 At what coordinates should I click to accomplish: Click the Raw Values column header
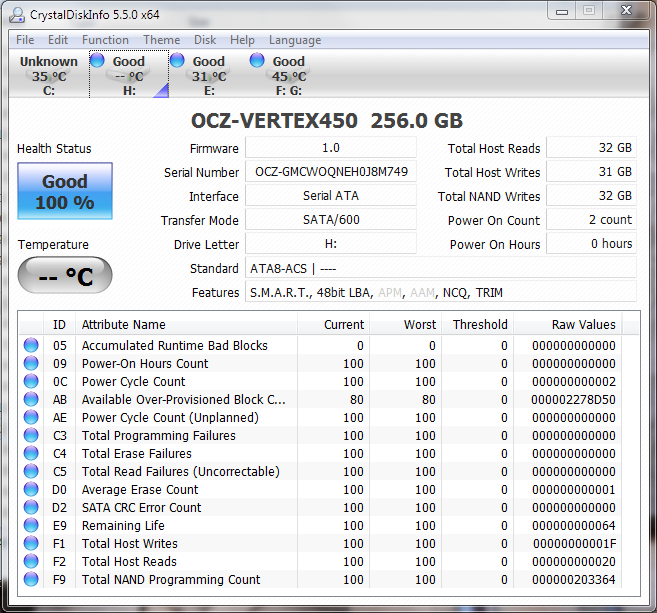point(568,324)
